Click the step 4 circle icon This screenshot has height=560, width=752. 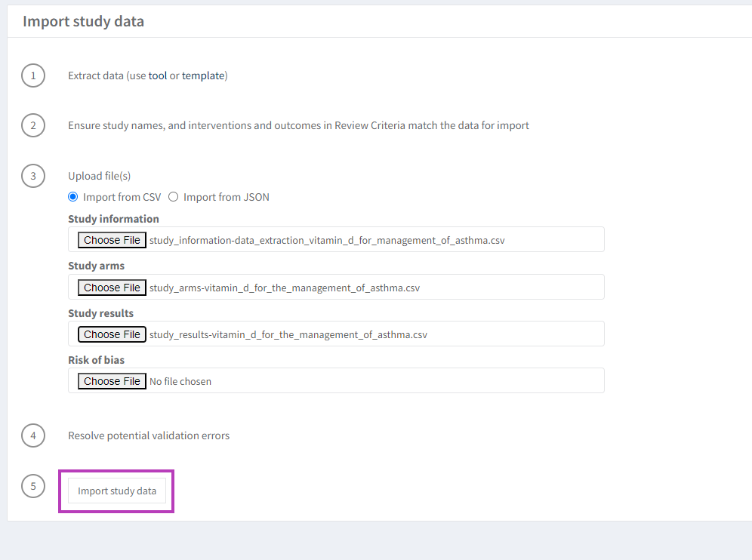tap(33, 435)
